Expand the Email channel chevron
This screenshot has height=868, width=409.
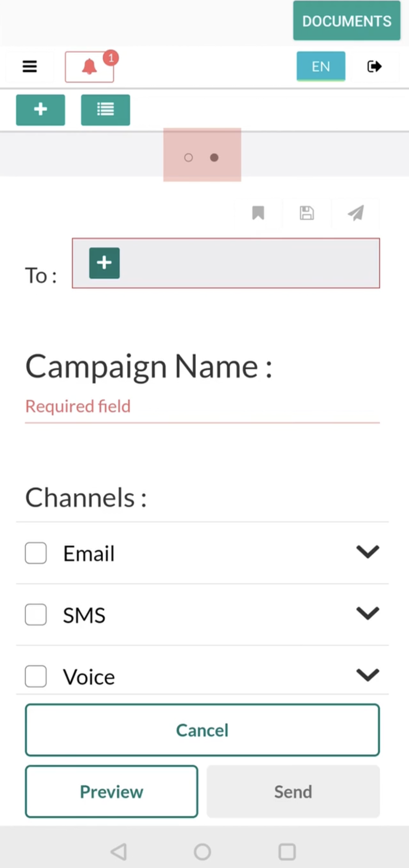(x=368, y=552)
